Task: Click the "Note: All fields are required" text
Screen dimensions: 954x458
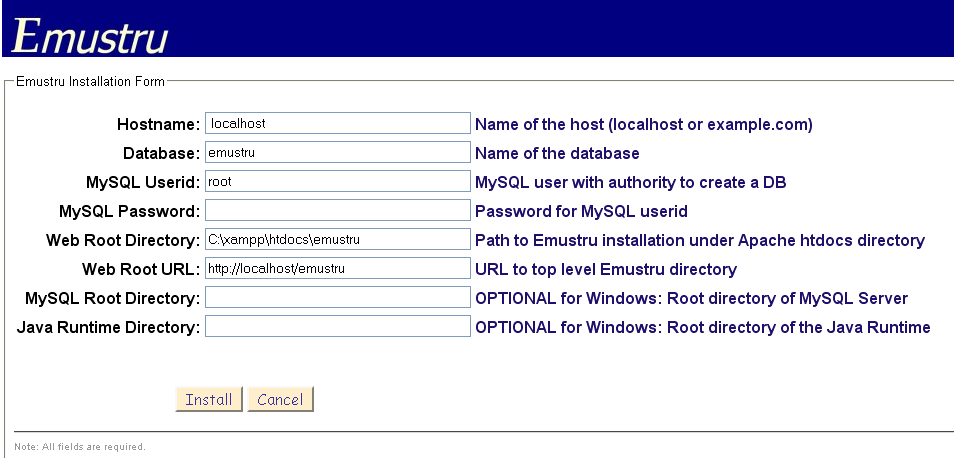Action: [x=80, y=446]
